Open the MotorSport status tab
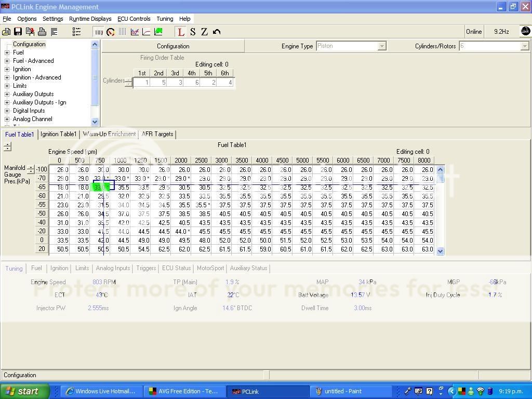 (210, 268)
